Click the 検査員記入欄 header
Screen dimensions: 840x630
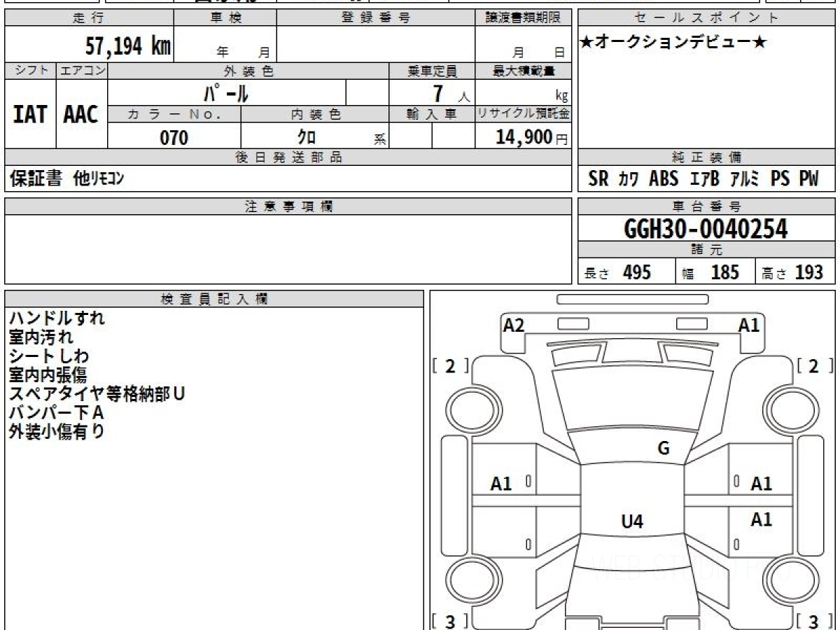[214, 298]
